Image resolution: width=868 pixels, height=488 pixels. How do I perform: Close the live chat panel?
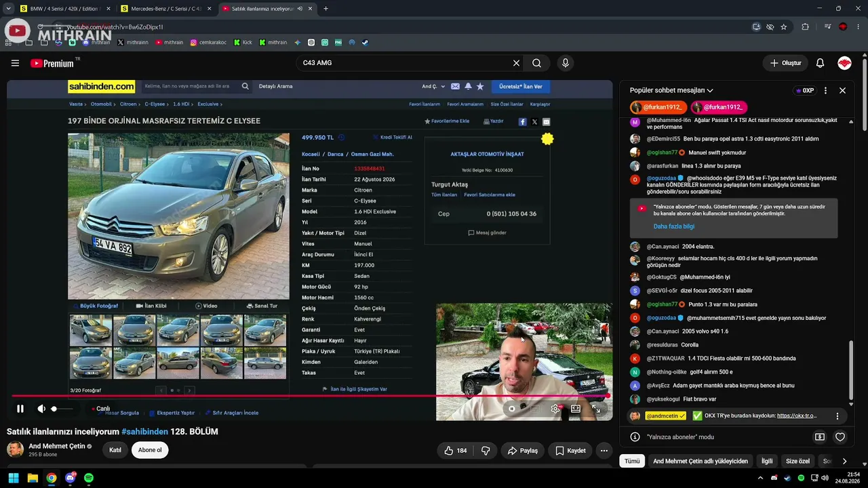[x=842, y=90]
